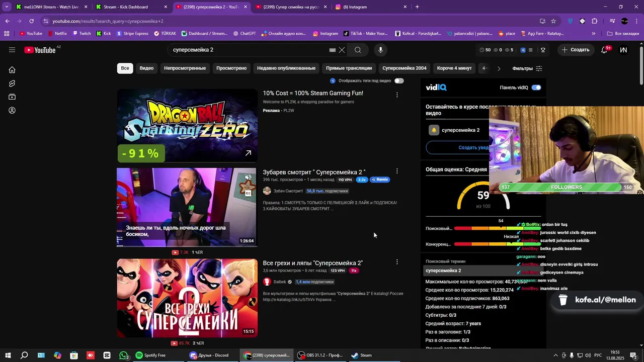
Task: Open the Windows Start menu
Action: point(8,355)
